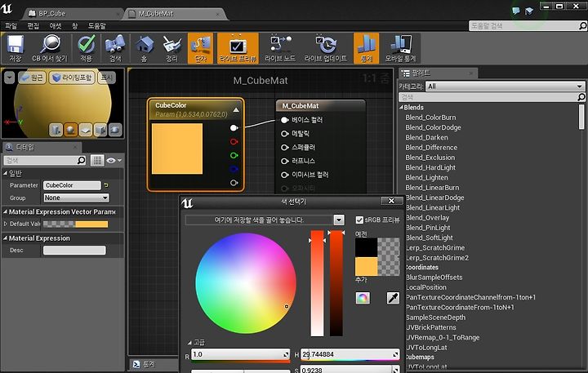Image resolution: width=588 pixels, height=373 pixels.
Task: Open the Asset (애셋) menu
Action: pos(56,26)
